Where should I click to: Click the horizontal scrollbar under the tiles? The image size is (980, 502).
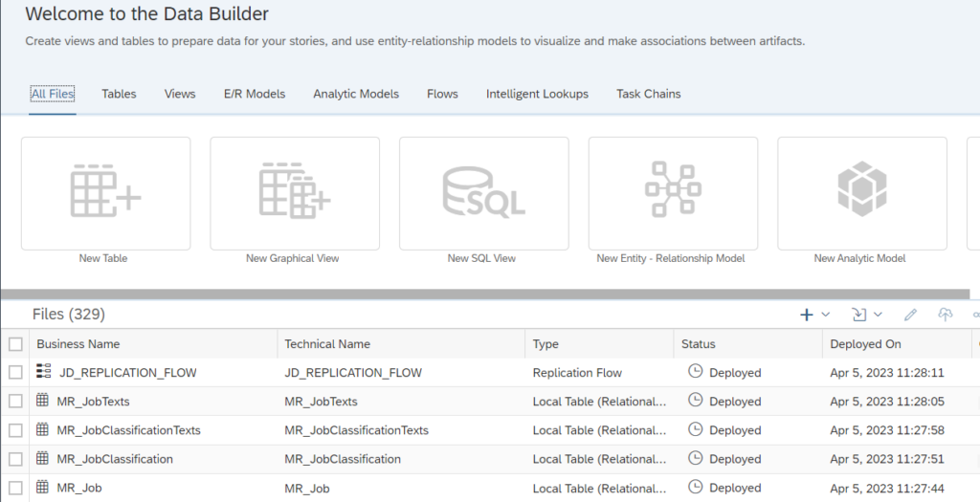(479, 294)
